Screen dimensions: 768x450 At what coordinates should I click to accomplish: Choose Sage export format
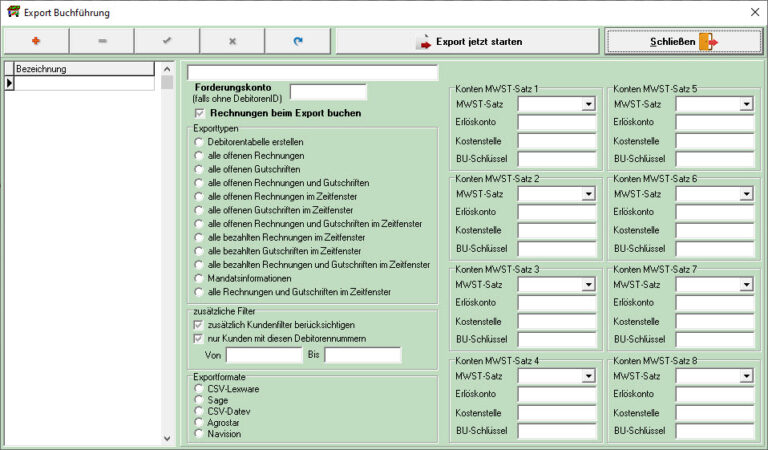[x=198, y=400]
